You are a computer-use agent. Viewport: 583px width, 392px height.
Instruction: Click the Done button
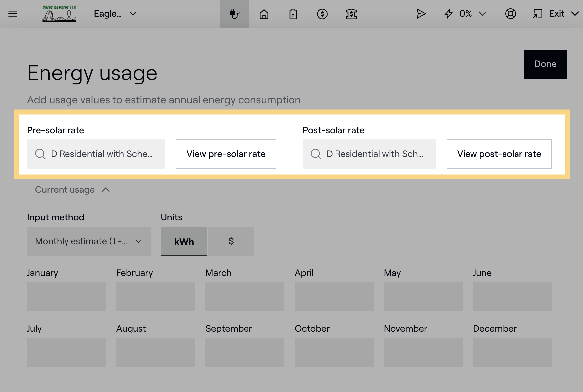[x=545, y=64]
